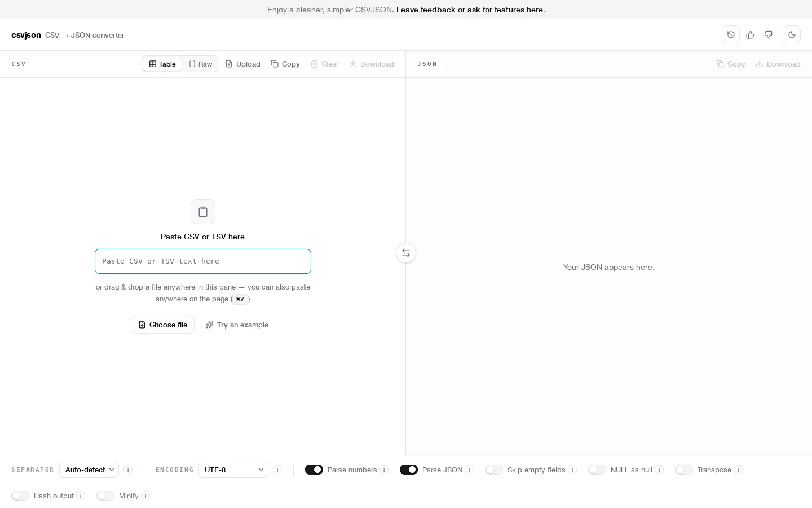
Task: Turn on the Transpose toggle
Action: 684,470
